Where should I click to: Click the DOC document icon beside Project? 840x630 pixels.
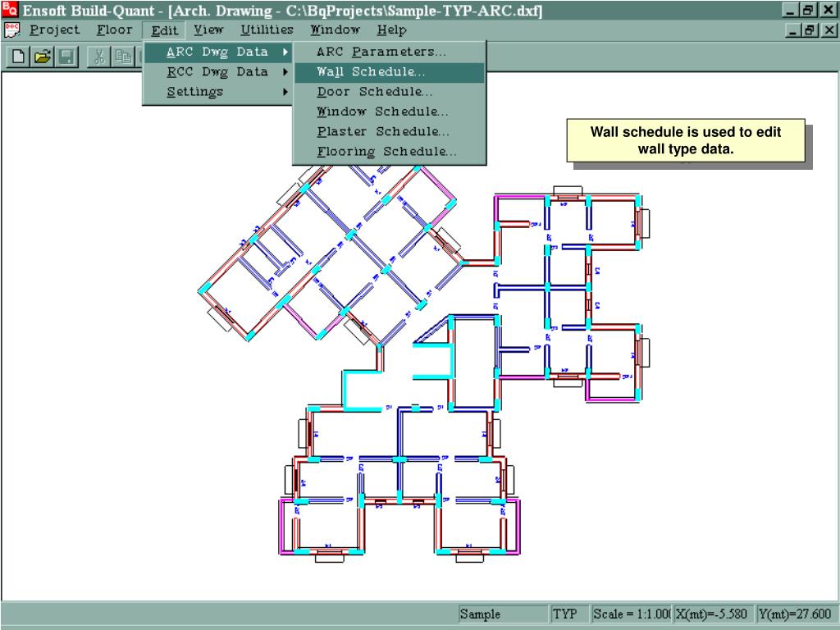coord(11,30)
